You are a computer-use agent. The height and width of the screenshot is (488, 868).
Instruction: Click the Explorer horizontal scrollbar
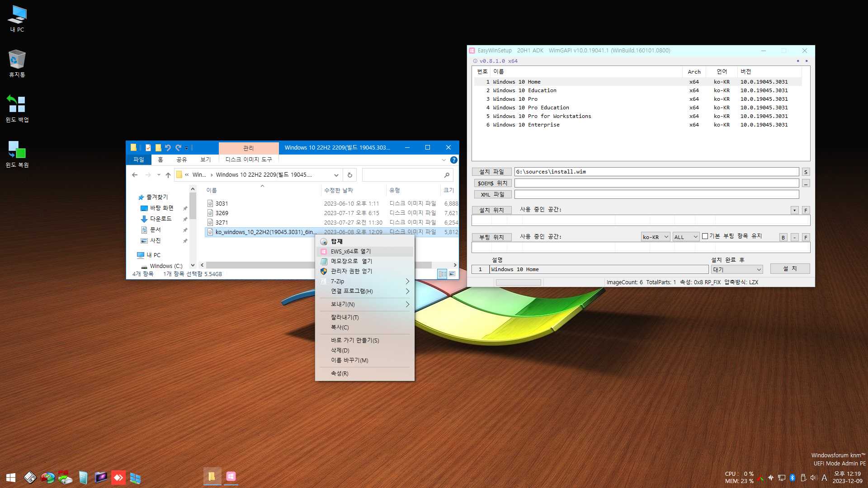(x=319, y=265)
